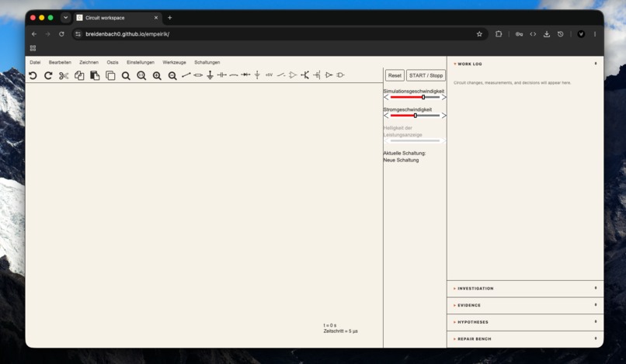Viewport: 626px width, 364px height.
Task: Select the MOSFET component tool
Action: pos(317,75)
